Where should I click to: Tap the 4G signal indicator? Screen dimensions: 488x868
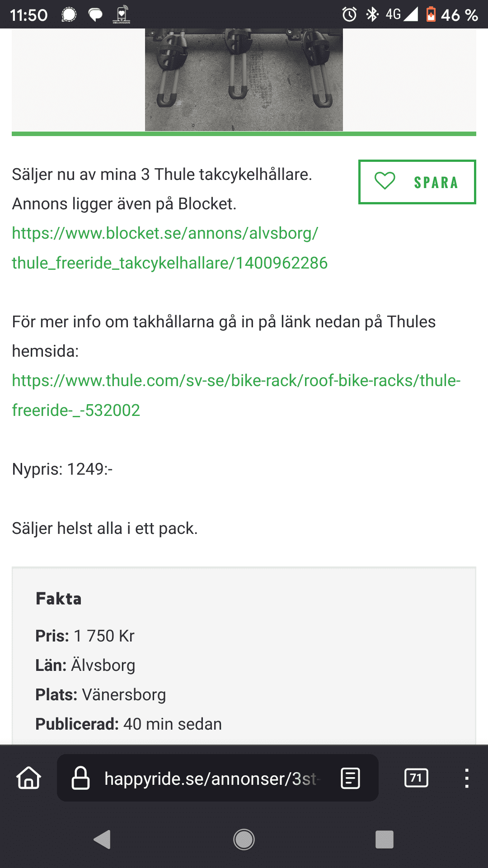[402, 14]
